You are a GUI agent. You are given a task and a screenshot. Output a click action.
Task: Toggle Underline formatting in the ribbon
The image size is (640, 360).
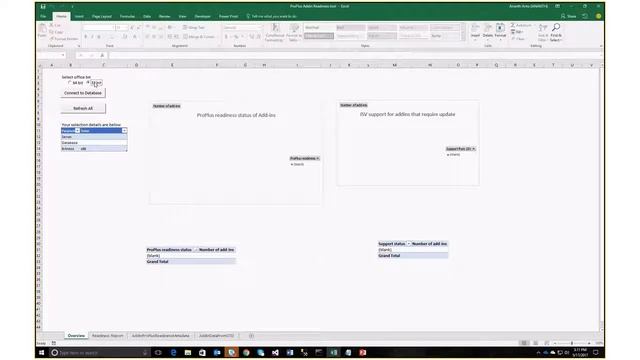[x=99, y=37]
